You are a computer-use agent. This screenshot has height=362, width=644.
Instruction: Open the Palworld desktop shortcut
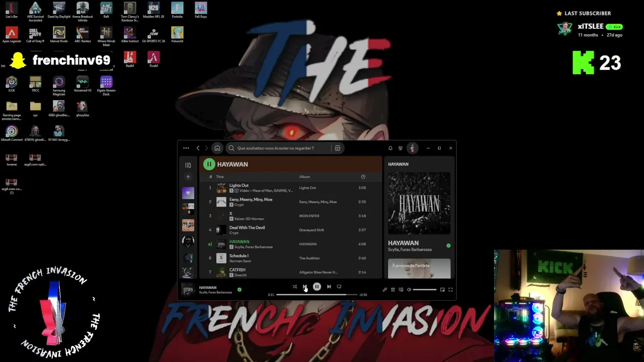tap(177, 35)
